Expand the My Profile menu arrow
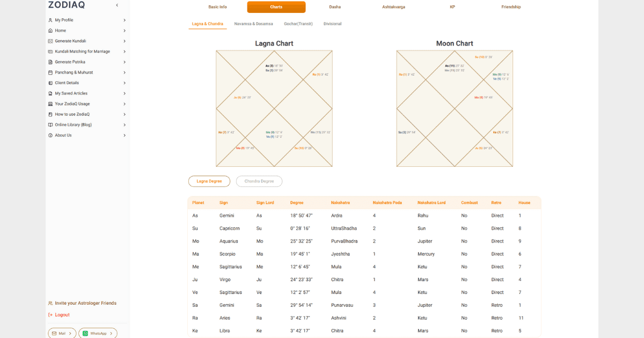This screenshot has width=644, height=338. pos(125,20)
